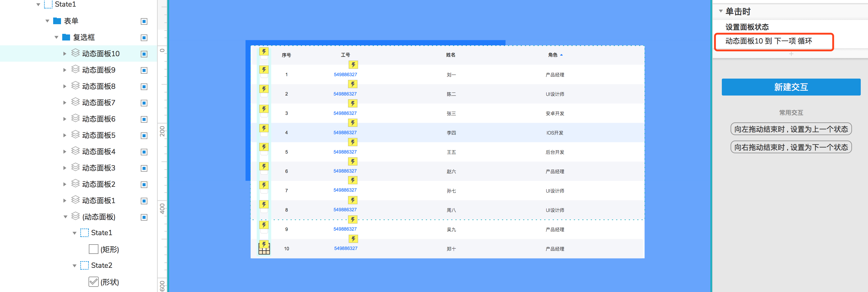
Task: Click the 序号 column header
Action: click(286, 55)
